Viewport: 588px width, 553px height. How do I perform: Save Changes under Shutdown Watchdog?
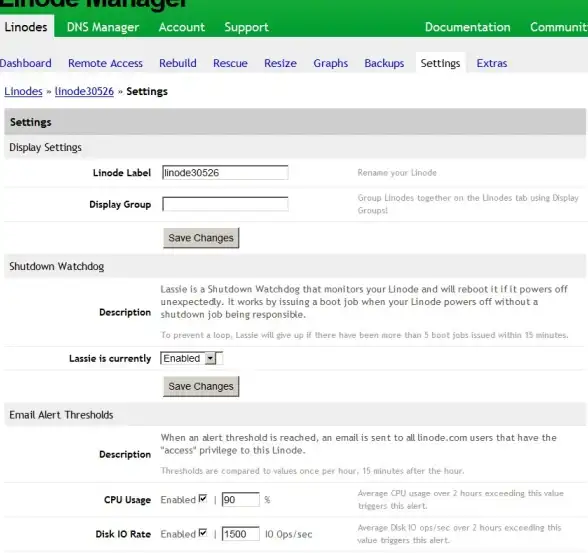click(x=201, y=386)
